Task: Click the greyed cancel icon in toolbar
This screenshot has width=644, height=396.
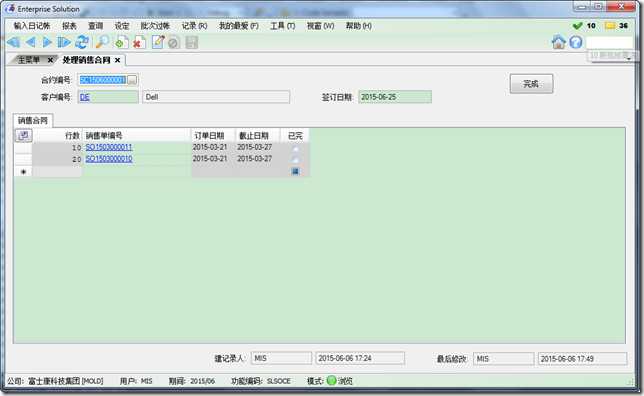Action: [x=174, y=42]
